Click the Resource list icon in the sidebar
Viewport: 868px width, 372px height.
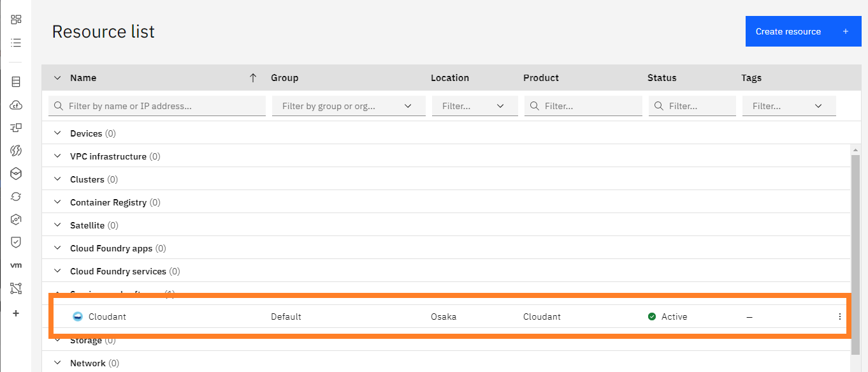click(16, 43)
